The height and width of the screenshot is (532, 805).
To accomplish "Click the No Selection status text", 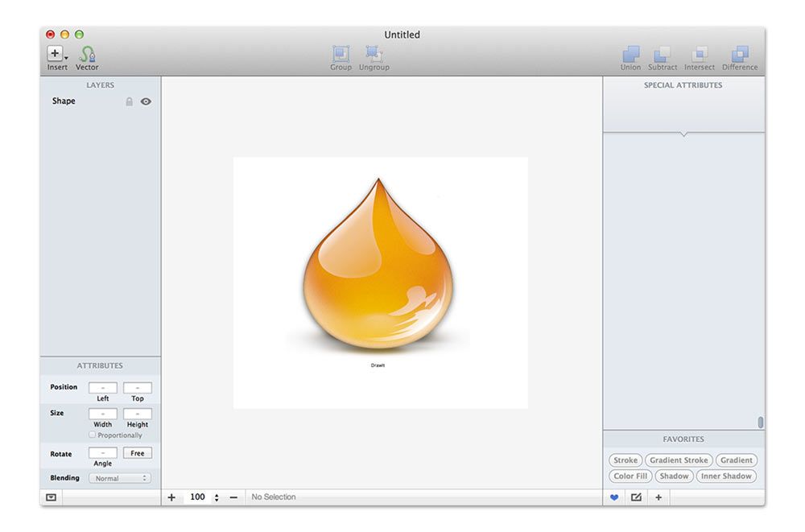I will click(x=274, y=497).
